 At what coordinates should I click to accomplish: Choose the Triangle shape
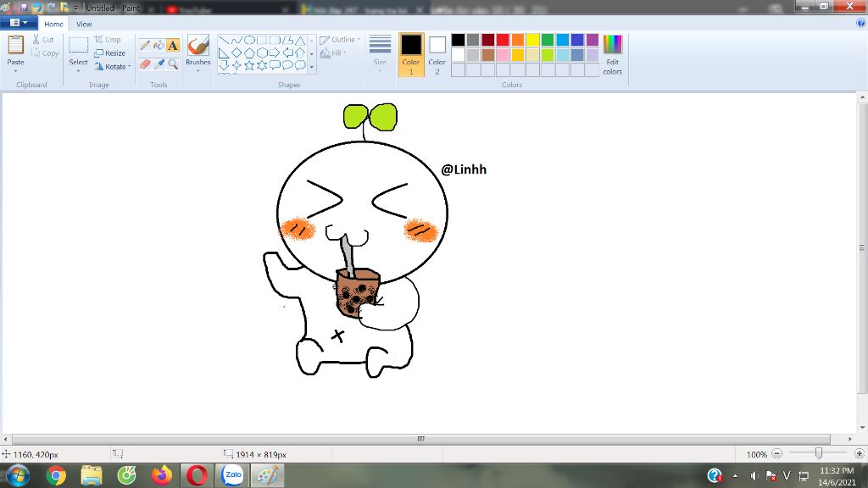point(300,40)
